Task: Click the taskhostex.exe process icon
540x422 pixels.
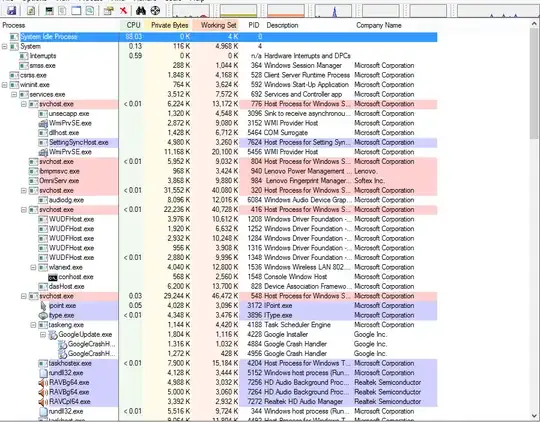Action: 43,363
